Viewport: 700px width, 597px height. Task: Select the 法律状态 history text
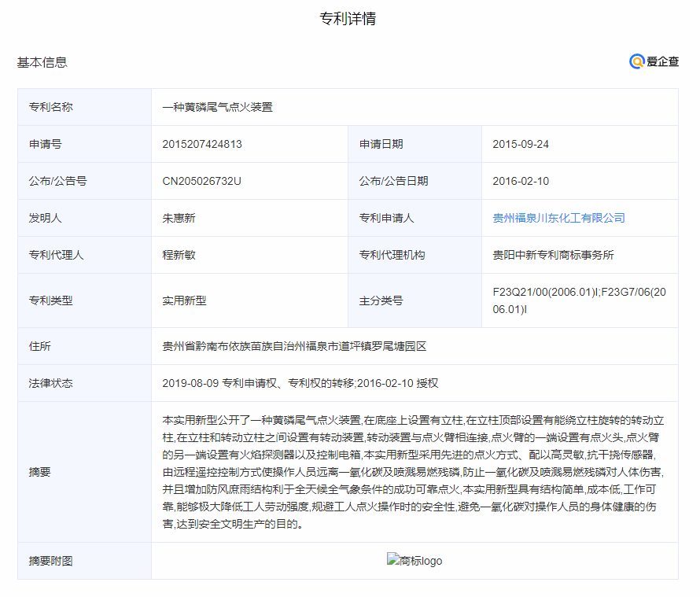pos(300,383)
